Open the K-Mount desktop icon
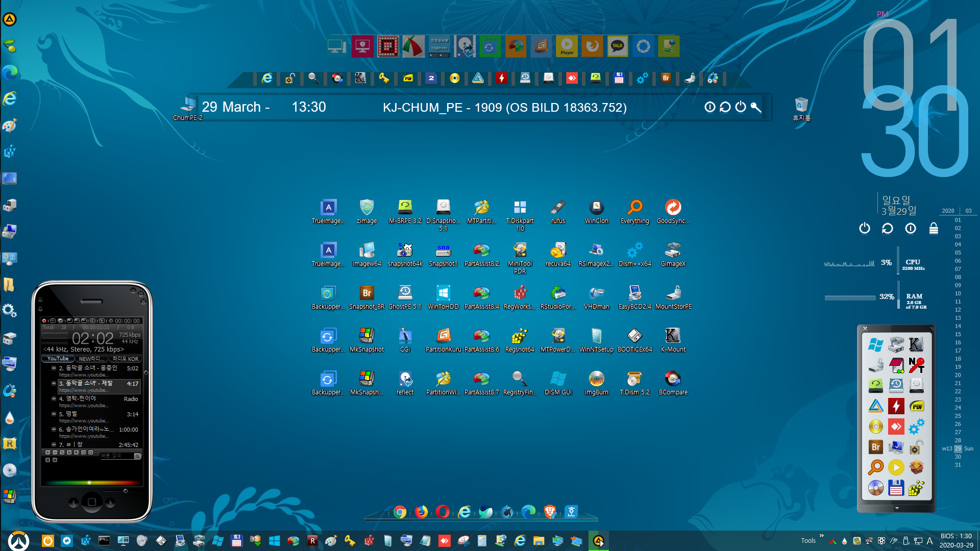 click(x=673, y=340)
